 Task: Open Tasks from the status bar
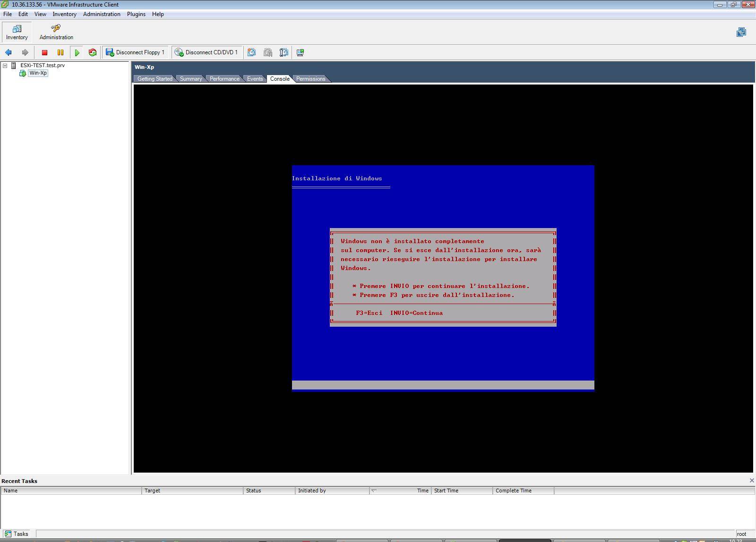17,534
